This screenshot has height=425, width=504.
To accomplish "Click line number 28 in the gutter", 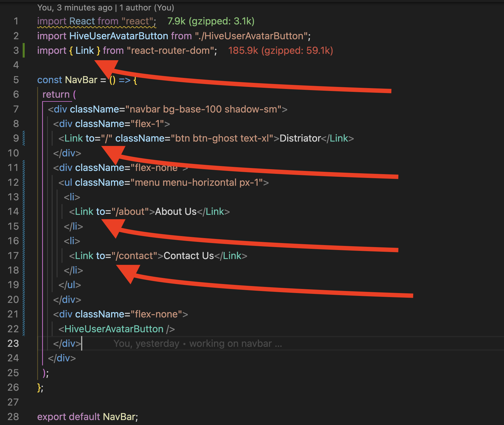I will [x=13, y=417].
